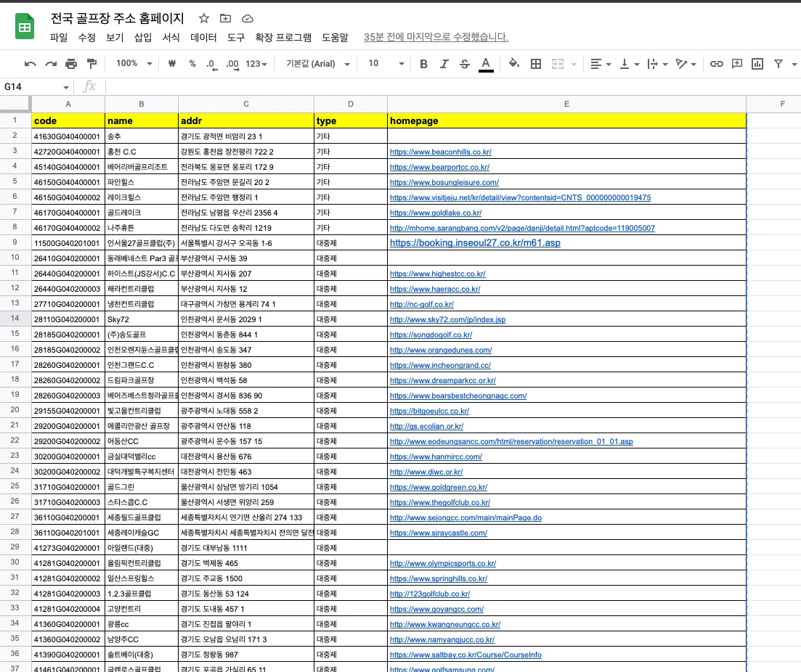The width and height of the screenshot is (801, 672).
Task: Click the merge cells icon
Action: pyautogui.click(x=558, y=64)
